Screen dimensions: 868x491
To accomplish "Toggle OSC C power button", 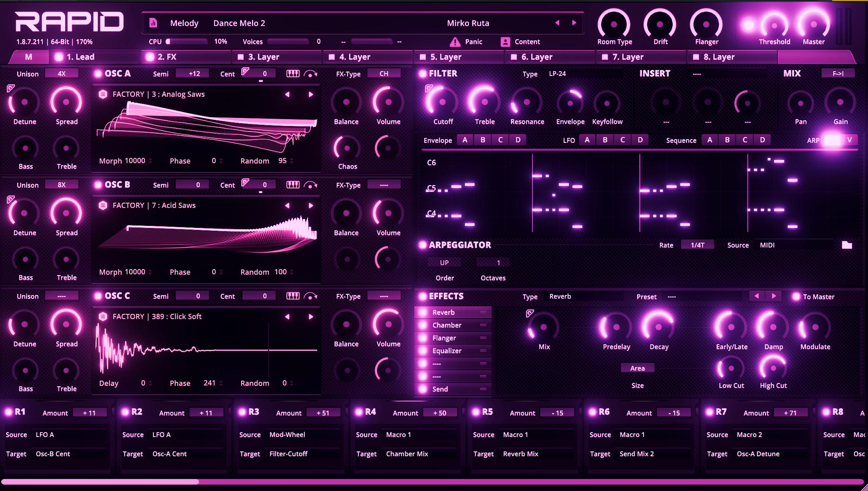I will click(98, 296).
